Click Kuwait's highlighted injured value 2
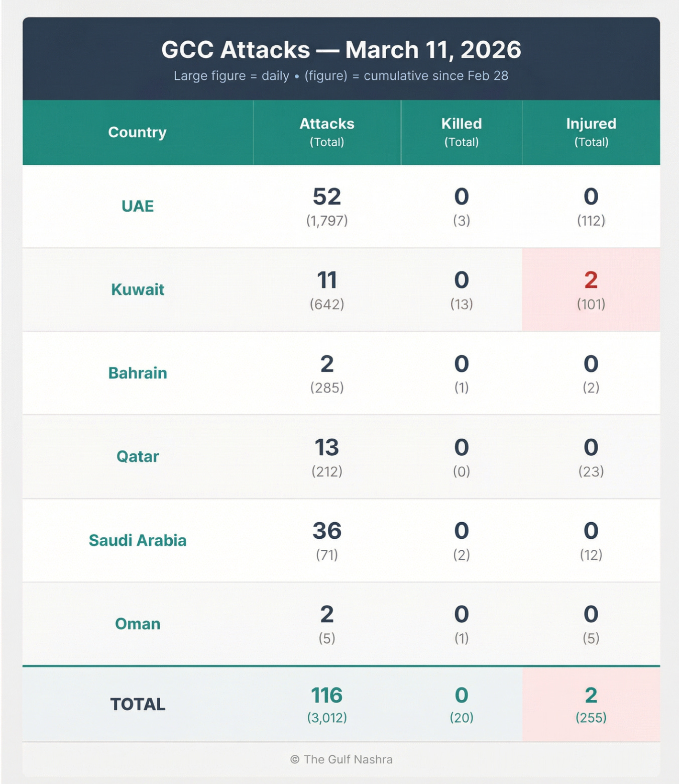Image resolution: width=679 pixels, height=784 pixels. point(591,280)
